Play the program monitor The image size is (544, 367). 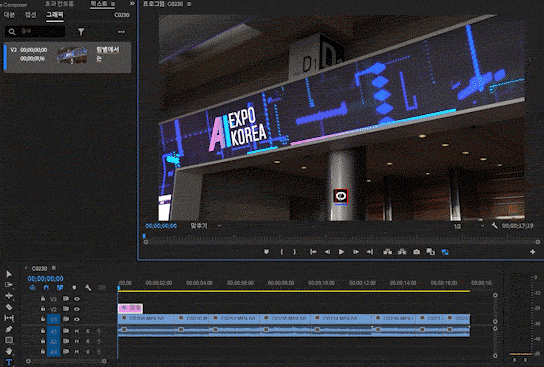coord(341,252)
